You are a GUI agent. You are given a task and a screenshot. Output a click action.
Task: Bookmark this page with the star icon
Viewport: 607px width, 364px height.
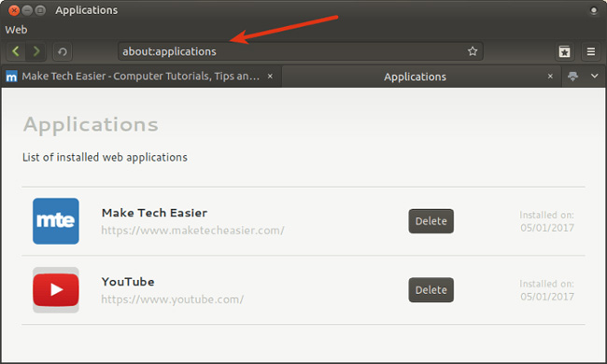[x=473, y=51]
